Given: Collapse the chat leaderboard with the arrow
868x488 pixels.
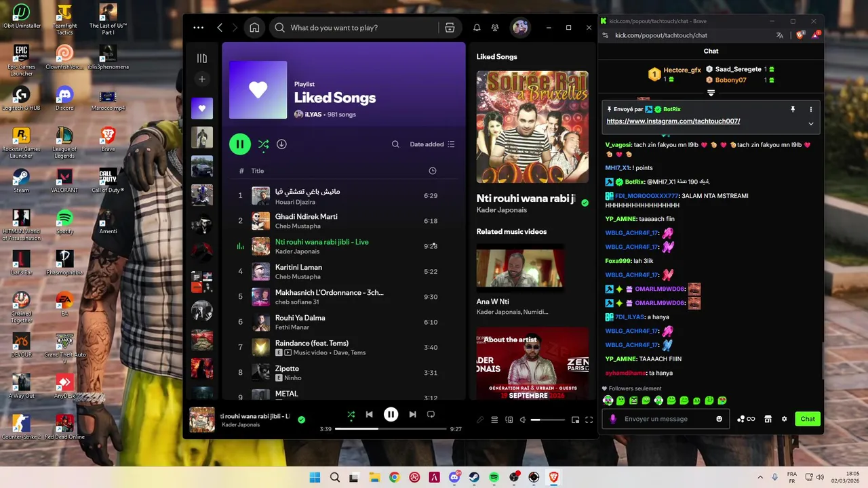Looking at the screenshot, I should point(711,93).
